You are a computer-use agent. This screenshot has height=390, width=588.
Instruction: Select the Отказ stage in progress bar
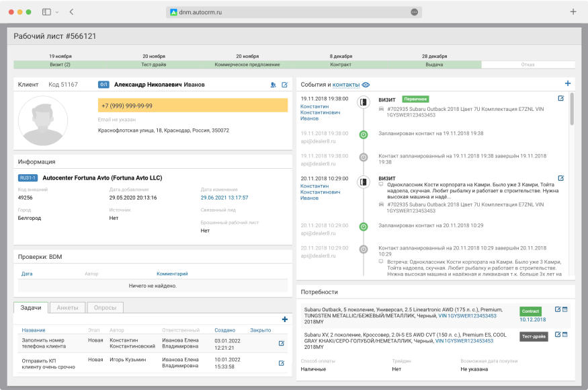coord(528,65)
